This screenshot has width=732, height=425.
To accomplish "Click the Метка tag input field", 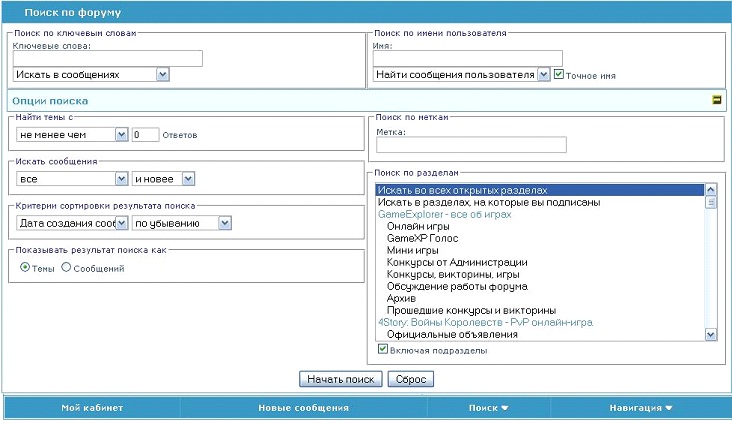I will pos(471,145).
